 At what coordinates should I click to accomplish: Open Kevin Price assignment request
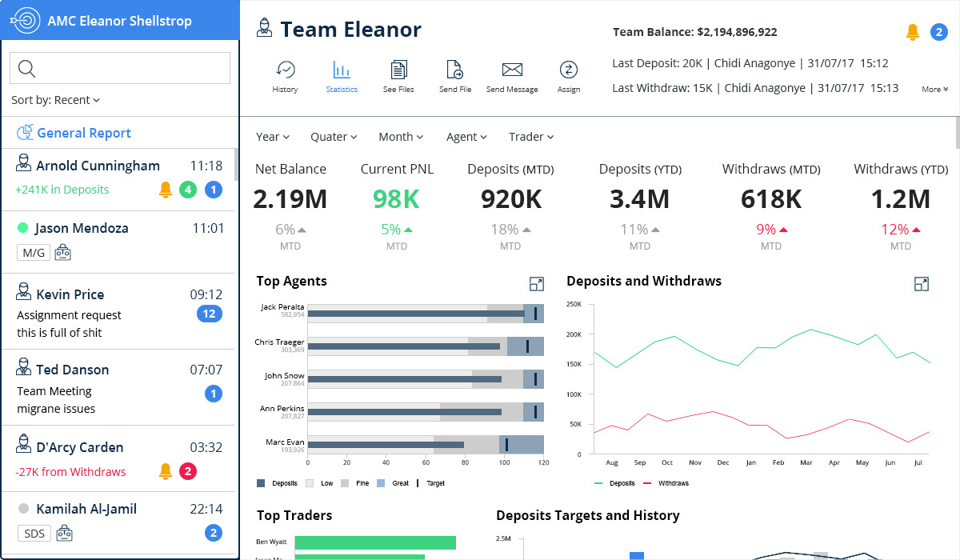[69, 315]
